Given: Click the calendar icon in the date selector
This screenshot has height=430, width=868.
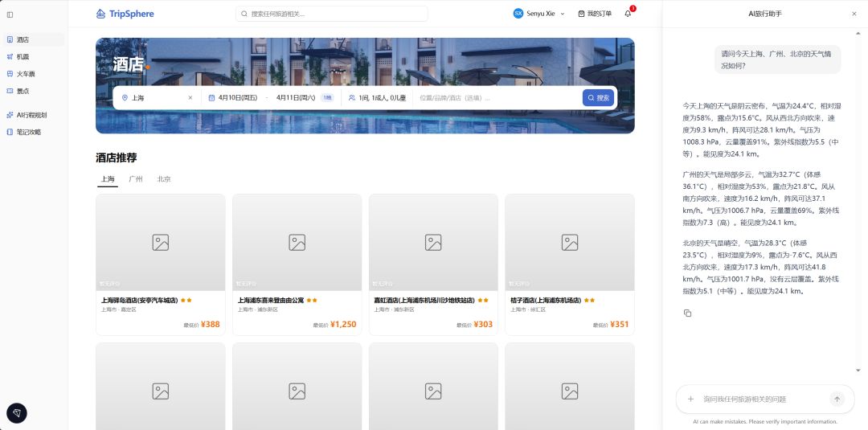Looking at the screenshot, I should coord(211,98).
